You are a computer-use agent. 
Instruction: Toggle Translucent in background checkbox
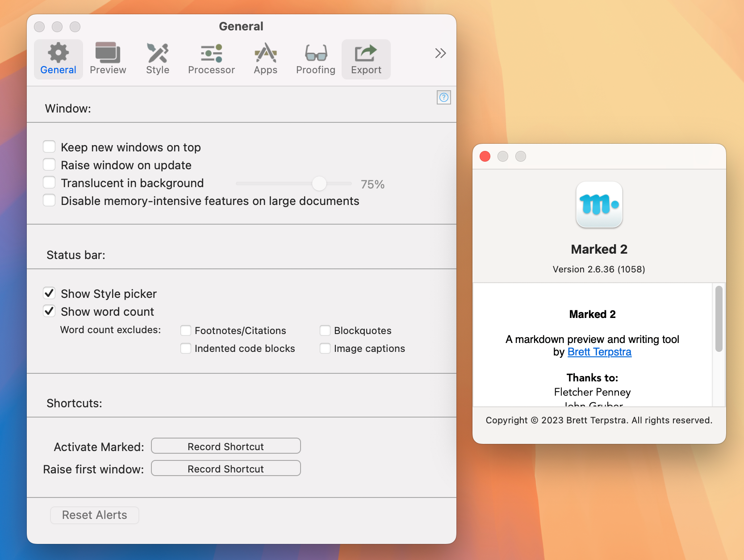49,183
